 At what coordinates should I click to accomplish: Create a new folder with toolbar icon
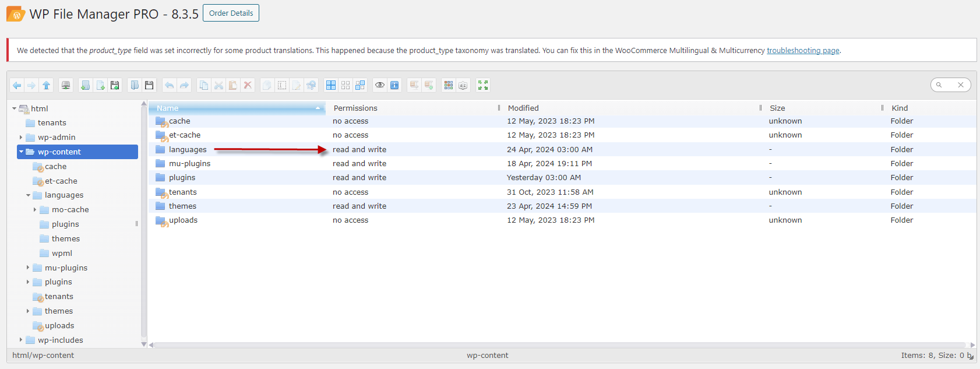pos(85,85)
